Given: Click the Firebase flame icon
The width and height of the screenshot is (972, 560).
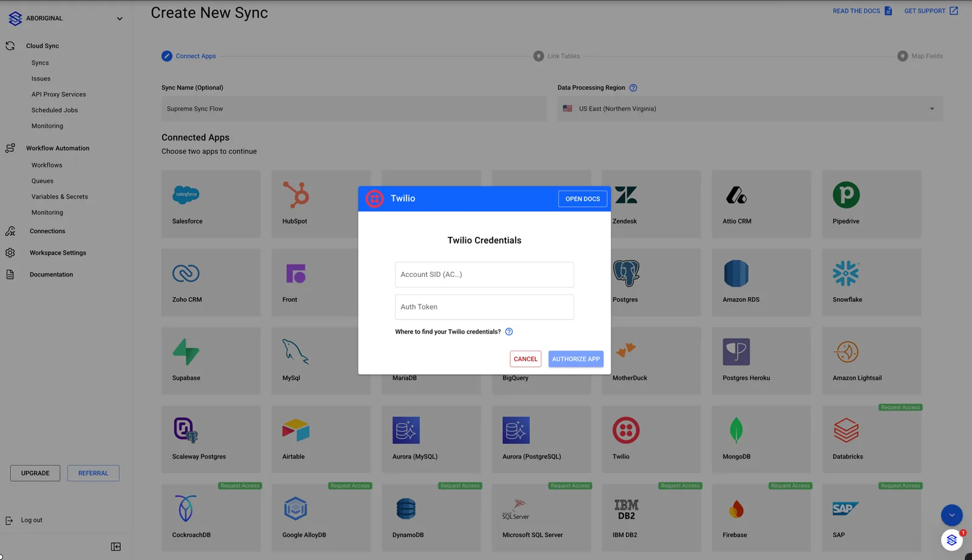Looking at the screenshot, I should pyautogui.click(x=736, y=509).
